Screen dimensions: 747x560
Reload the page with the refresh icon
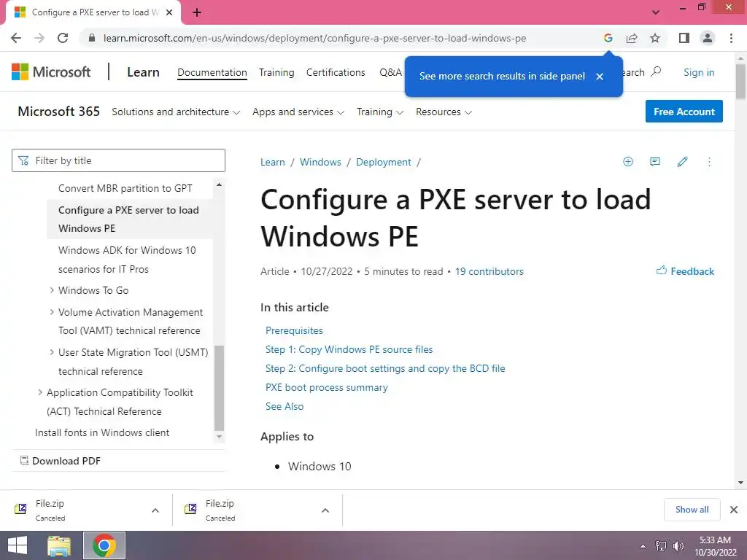point(63,38)
